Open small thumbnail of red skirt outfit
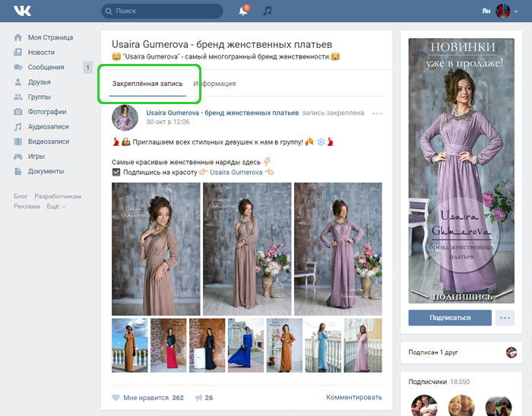The height and width of the screenshot is (416, 532). [168, 345]
